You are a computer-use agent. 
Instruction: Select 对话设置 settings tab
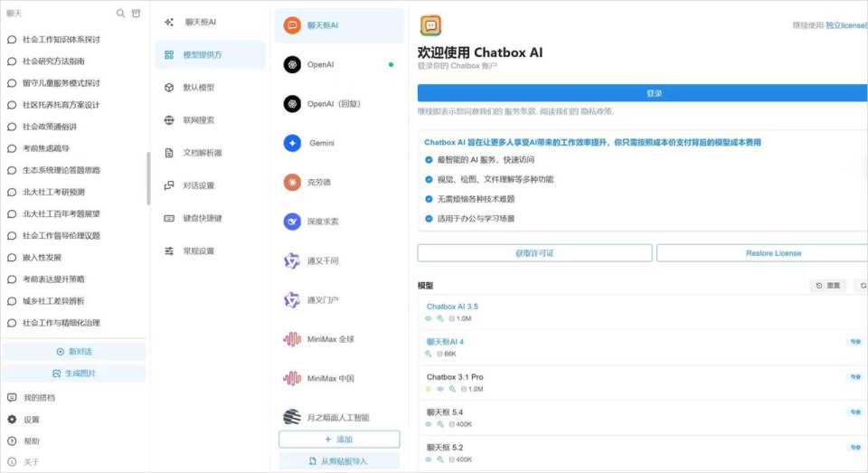tap(211, 185)
